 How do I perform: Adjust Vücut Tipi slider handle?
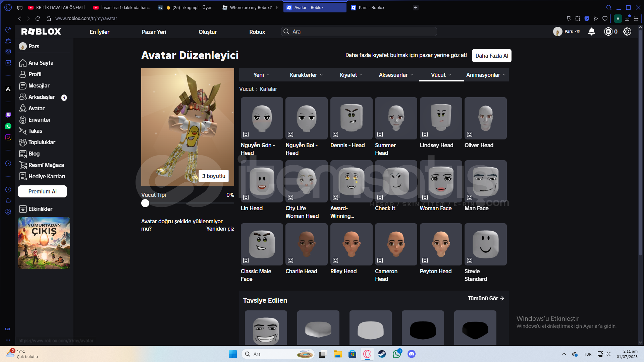pos(145,203)
